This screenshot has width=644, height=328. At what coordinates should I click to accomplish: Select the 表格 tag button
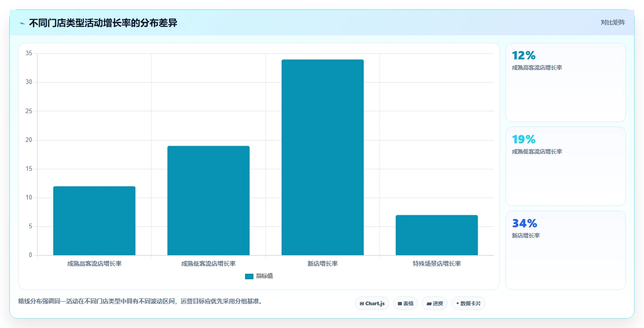(405, 303)
